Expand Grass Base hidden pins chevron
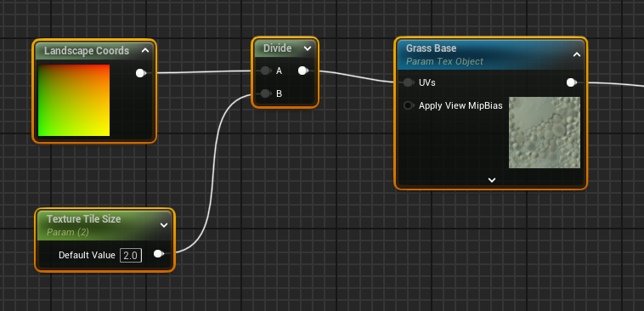Viewport: 644px width, 311px height. coord(492,180)
